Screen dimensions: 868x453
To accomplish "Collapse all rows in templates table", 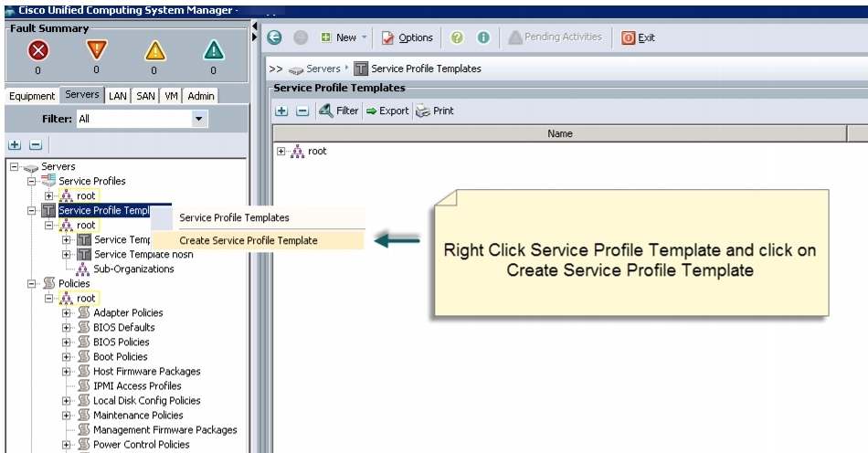I will coord(302,111).
